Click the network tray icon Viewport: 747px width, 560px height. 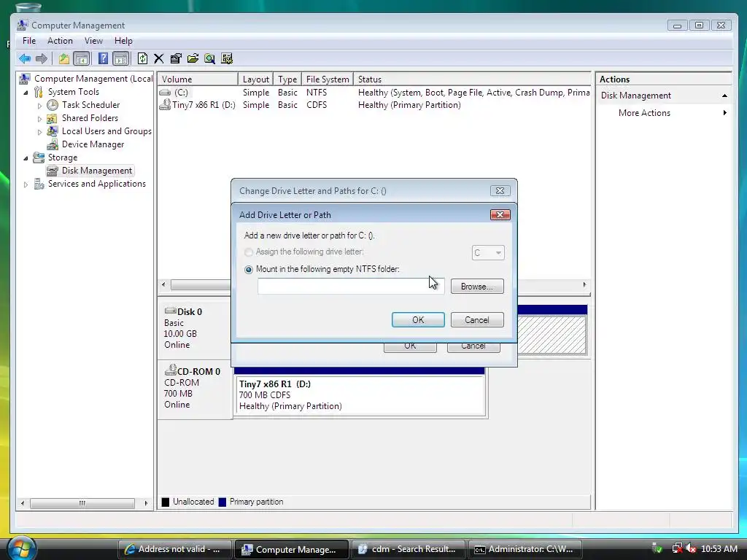tap(676, 549)
